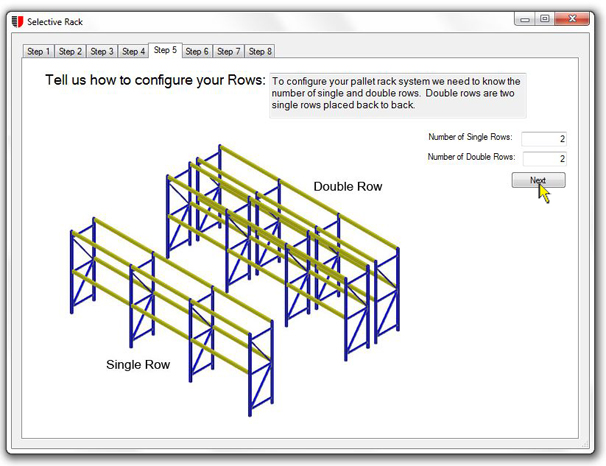Click the 'Single Row' label in the diagram
Image resolution: width=606 pixels, height=466 pixels.
tap(138, 364)
